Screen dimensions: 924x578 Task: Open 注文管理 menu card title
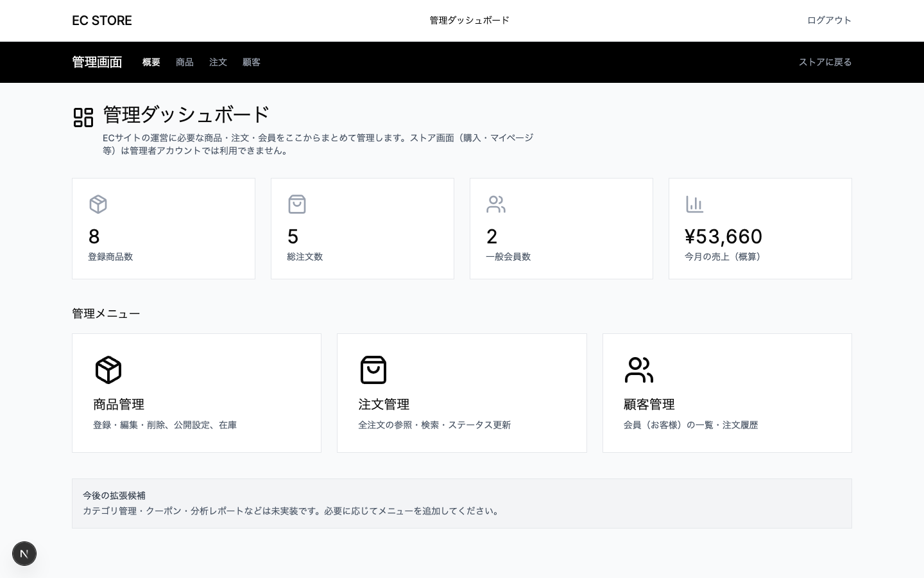(x=384, y=405)
